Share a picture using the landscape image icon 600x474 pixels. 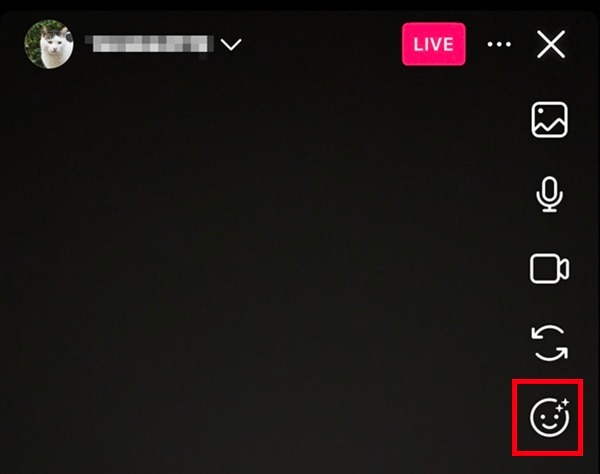coord(549,120)
